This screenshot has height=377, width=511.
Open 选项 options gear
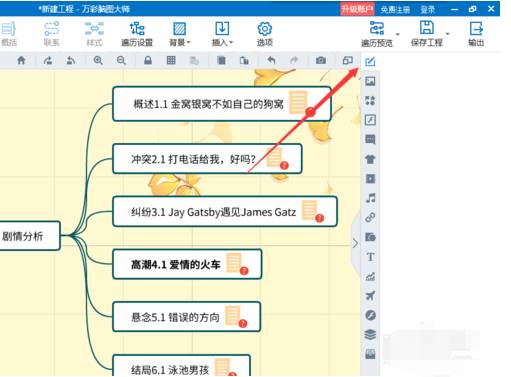click(x=265, y=34)
